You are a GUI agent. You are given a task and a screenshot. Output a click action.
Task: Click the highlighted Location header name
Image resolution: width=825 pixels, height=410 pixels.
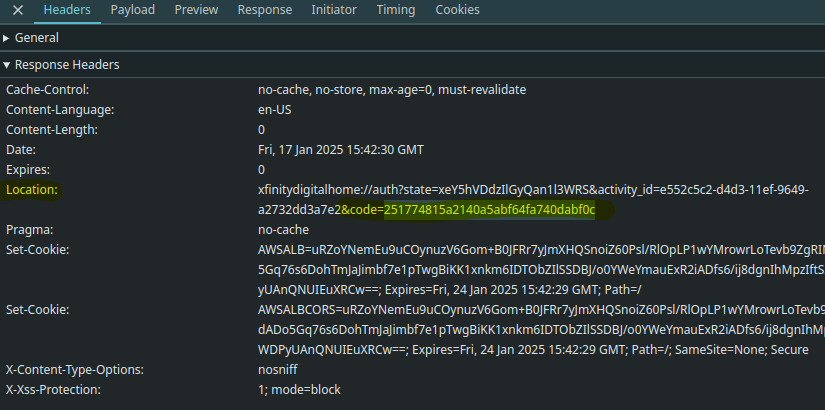tap(32, 190)
